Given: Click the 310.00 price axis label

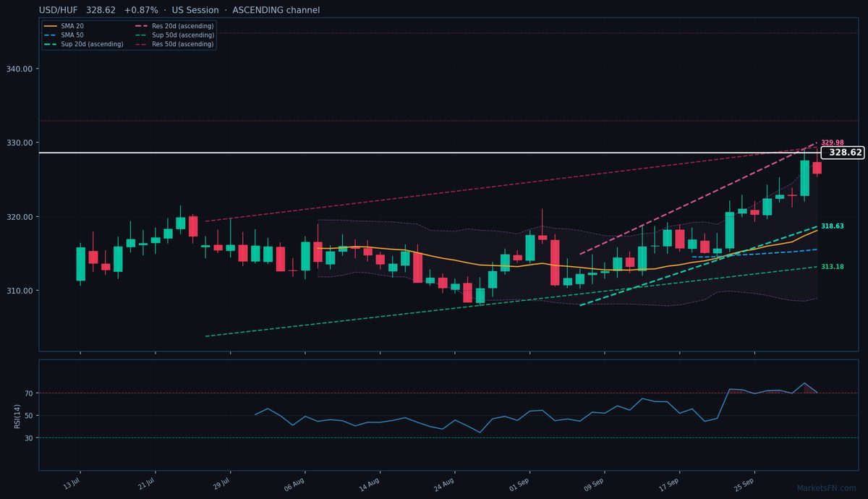Looking at the screenshot, I should click(21, 291).
